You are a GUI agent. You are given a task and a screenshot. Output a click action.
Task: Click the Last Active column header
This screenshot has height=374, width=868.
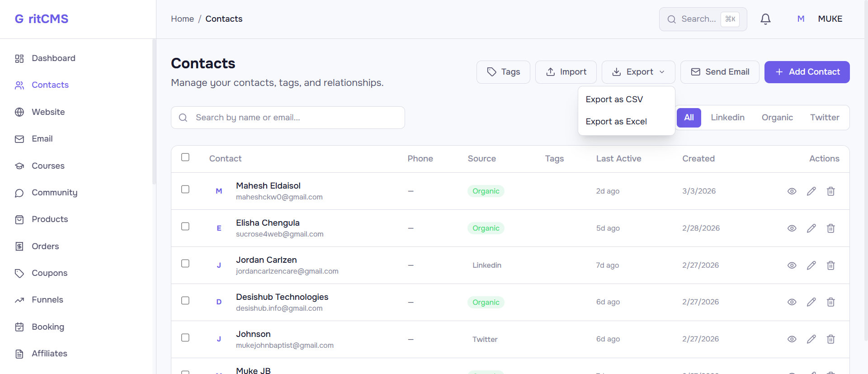[x=618, y=159]
